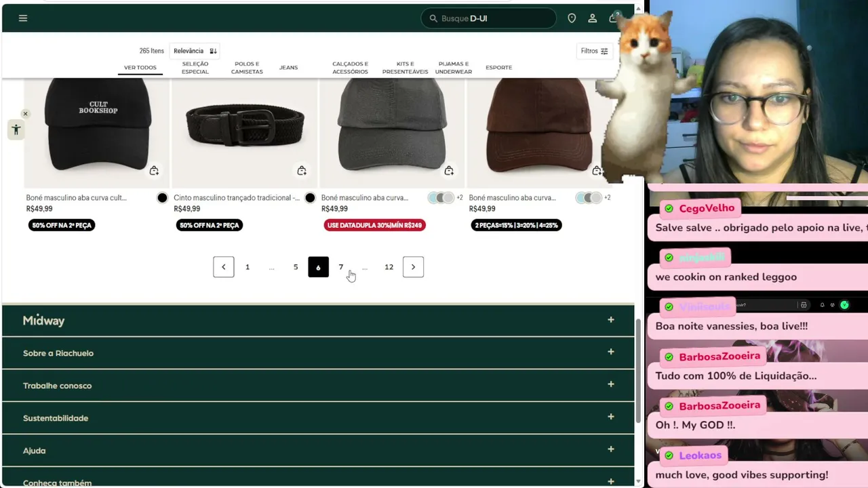Click the magnifier icon in the search bar
This screenshot has width=868, height=488.
coord(433,18)
